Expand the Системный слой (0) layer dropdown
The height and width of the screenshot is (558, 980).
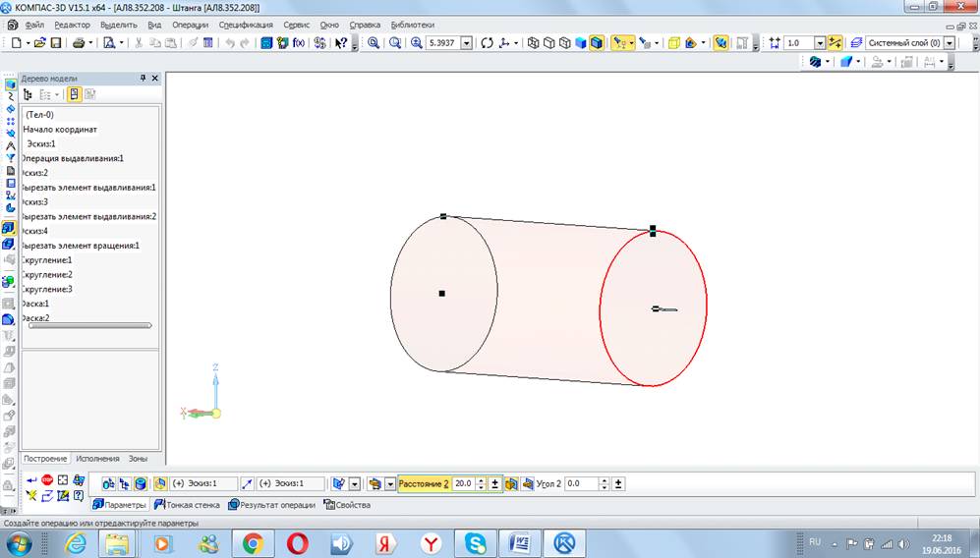(x=949, y=43)
